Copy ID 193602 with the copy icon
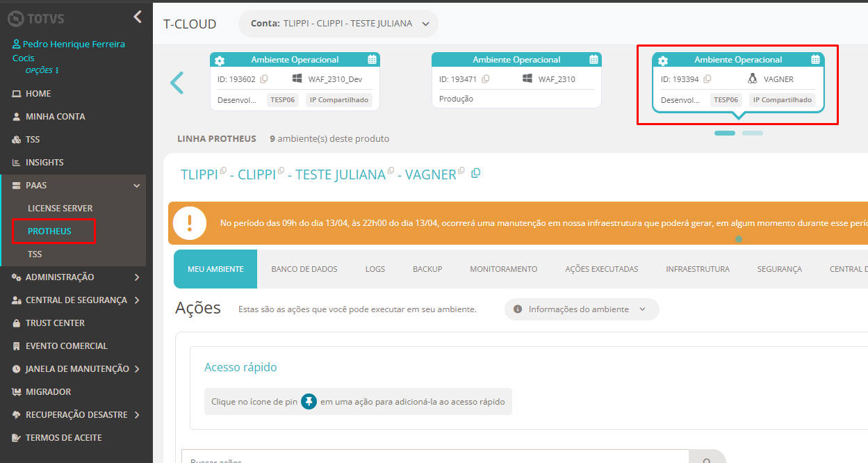 coord(264,79)
